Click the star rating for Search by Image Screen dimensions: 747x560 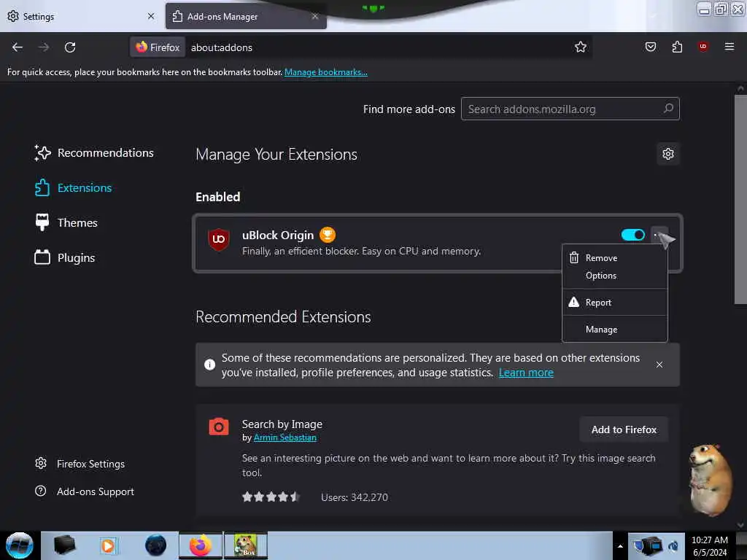(x=271, y=497)
